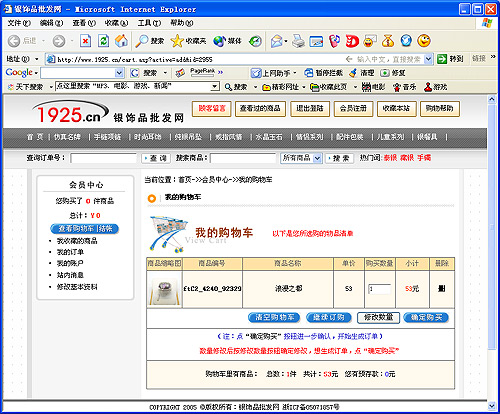Open the Mail button dropdown arrow

pos(286,41)
